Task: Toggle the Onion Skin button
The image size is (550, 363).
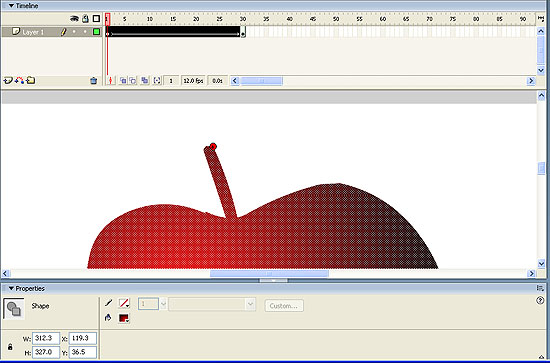Action: 123,81
